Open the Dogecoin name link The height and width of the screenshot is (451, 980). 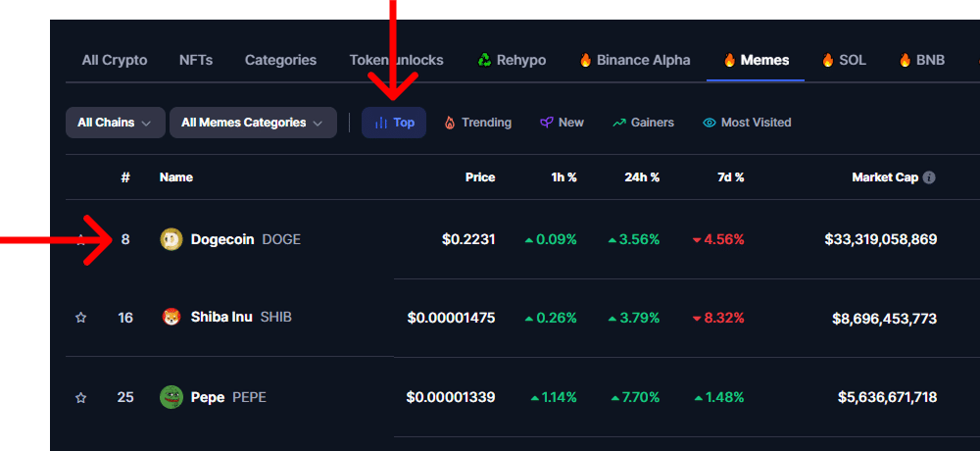point(222,239)
